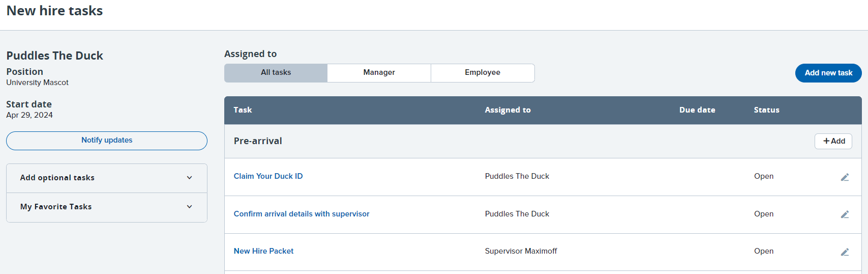
Task: Click Supervisor Maximoff assignee cell
Action: pyautogui.click(x=521, y=251)
